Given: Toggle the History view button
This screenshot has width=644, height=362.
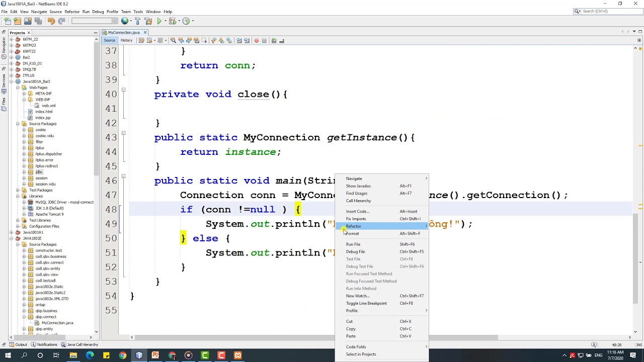Looking at the screenshot, I should [x=126, y=41].
